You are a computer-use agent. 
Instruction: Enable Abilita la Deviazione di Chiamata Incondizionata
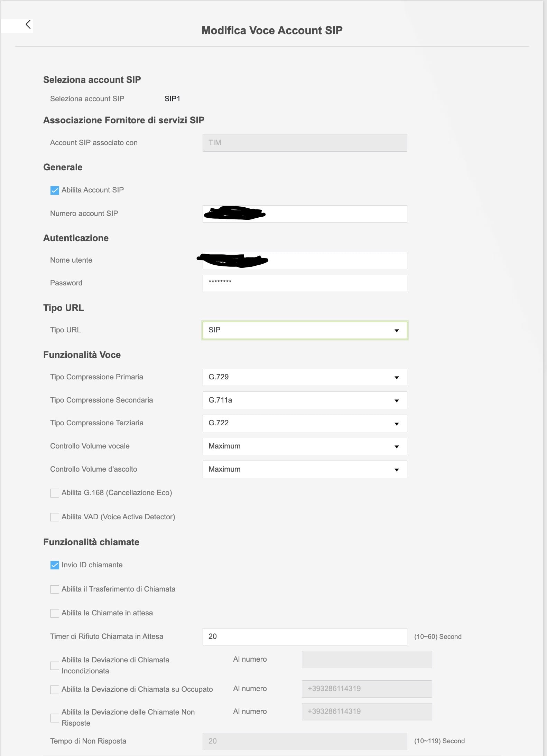click(54, 665)
